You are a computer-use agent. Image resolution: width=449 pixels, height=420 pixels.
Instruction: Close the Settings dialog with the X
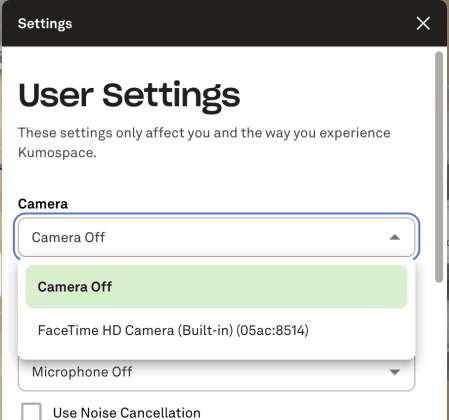click(423, 23)
